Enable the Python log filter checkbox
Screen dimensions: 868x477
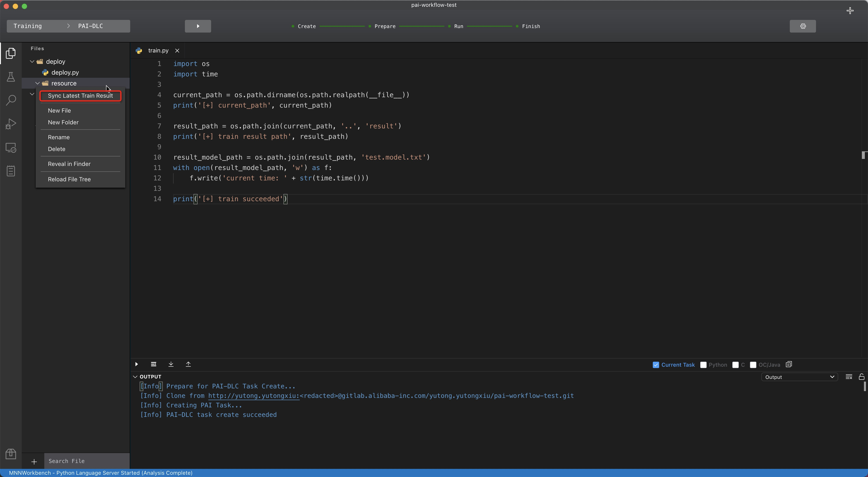coord(703,365)
